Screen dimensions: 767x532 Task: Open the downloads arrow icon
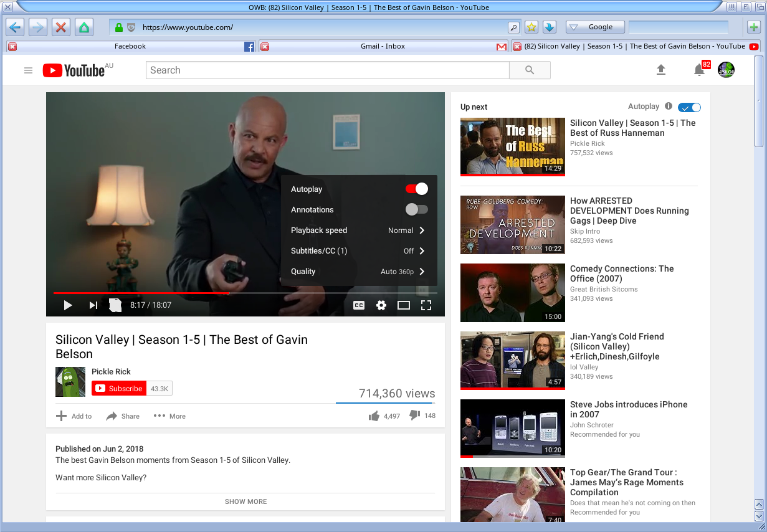point(549,27)
